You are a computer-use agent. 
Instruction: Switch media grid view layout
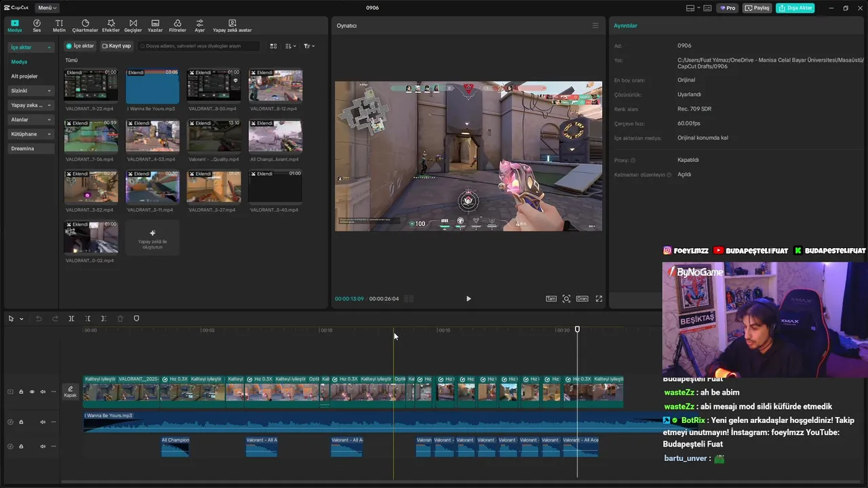[x=273, y=46]
